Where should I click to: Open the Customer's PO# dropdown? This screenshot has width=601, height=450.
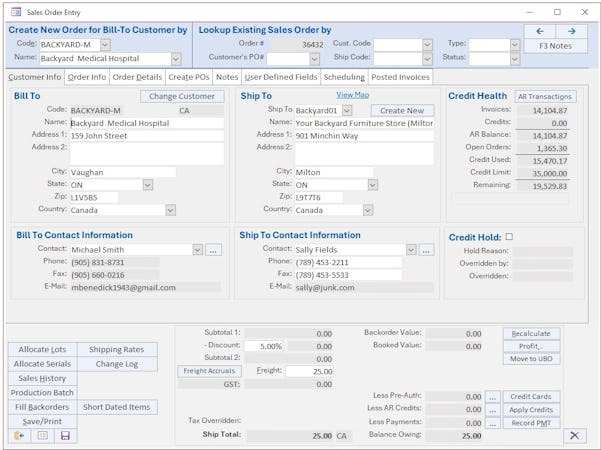[315, 59]
